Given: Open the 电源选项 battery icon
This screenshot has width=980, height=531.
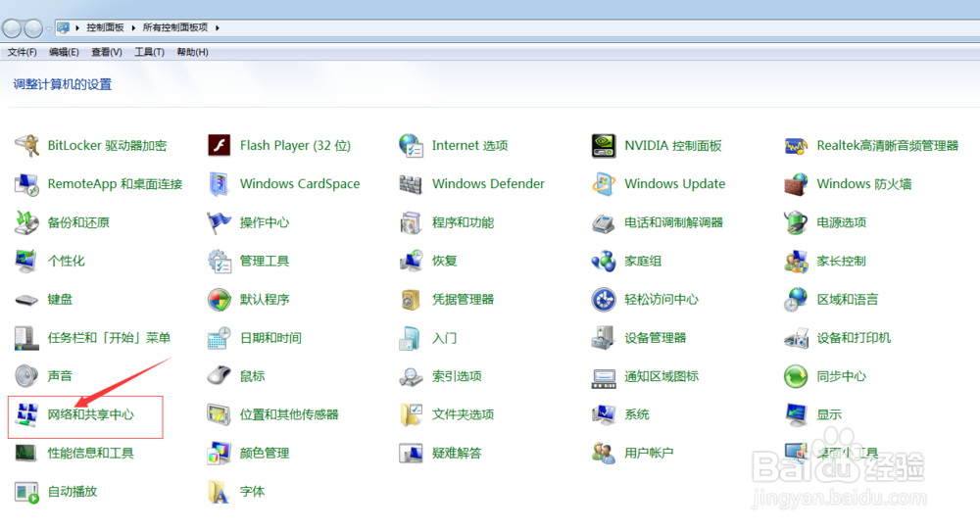Looking at the screenshot, I should [x=796, y=222].
